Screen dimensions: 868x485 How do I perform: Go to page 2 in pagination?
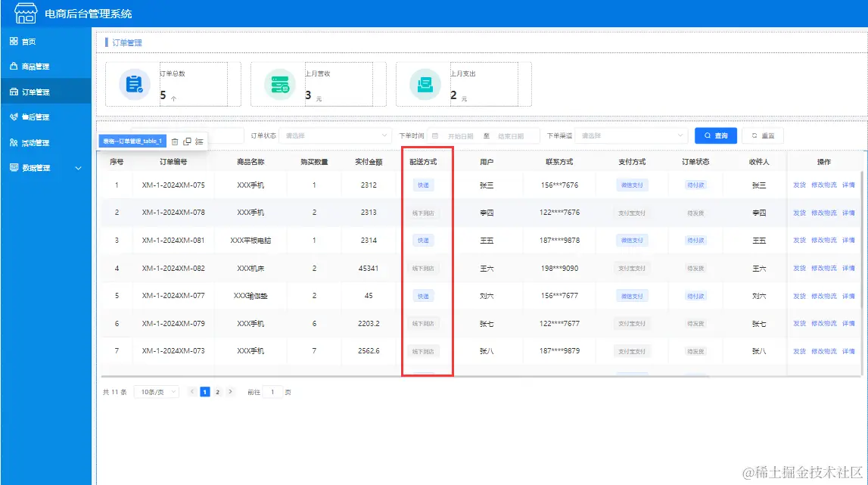tap(217, 392)
